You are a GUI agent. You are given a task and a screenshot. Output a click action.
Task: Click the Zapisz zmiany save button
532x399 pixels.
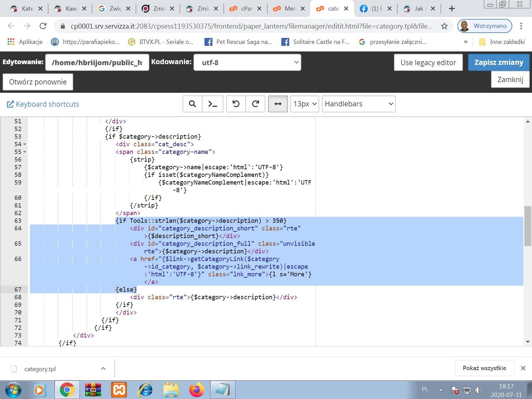(x=498, y=63)
